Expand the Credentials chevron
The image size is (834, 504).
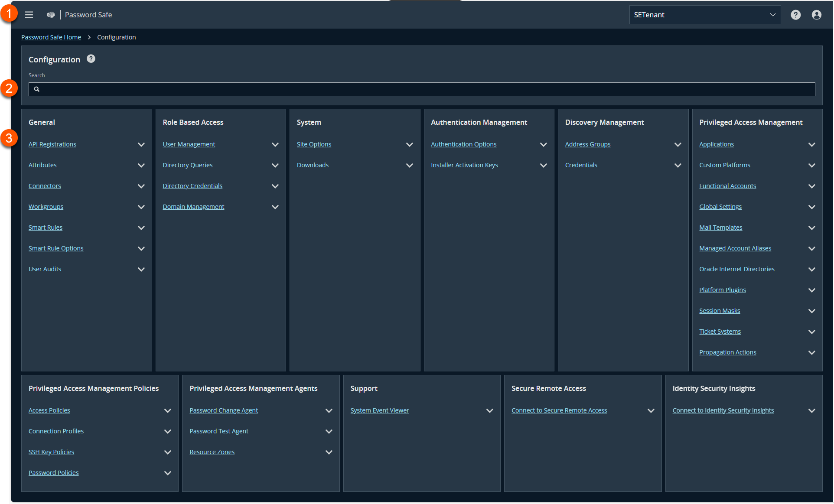[x=678, y=165]
